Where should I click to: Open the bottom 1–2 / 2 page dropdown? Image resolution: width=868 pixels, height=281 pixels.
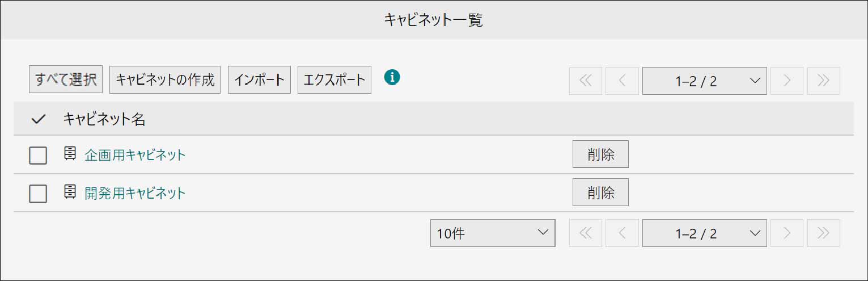tap(705, 233)
